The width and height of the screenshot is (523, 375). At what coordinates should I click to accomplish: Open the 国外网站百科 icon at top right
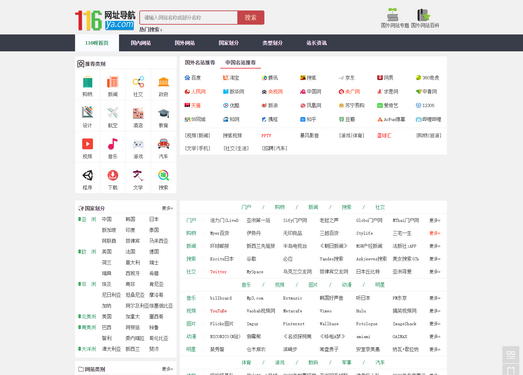tap(424, 15)
